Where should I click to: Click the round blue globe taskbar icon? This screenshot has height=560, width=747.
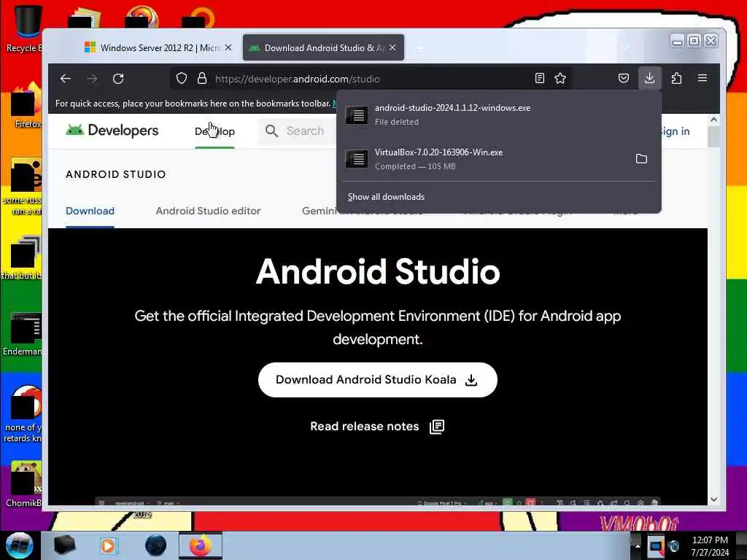coord(156,545)
